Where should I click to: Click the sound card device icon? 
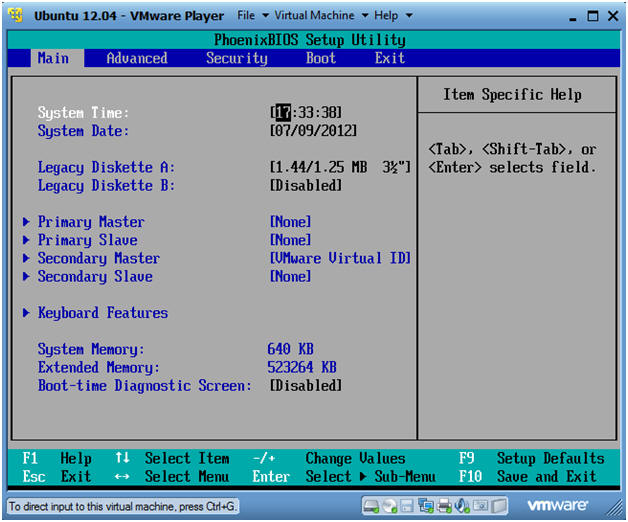[x=462, y=506]
